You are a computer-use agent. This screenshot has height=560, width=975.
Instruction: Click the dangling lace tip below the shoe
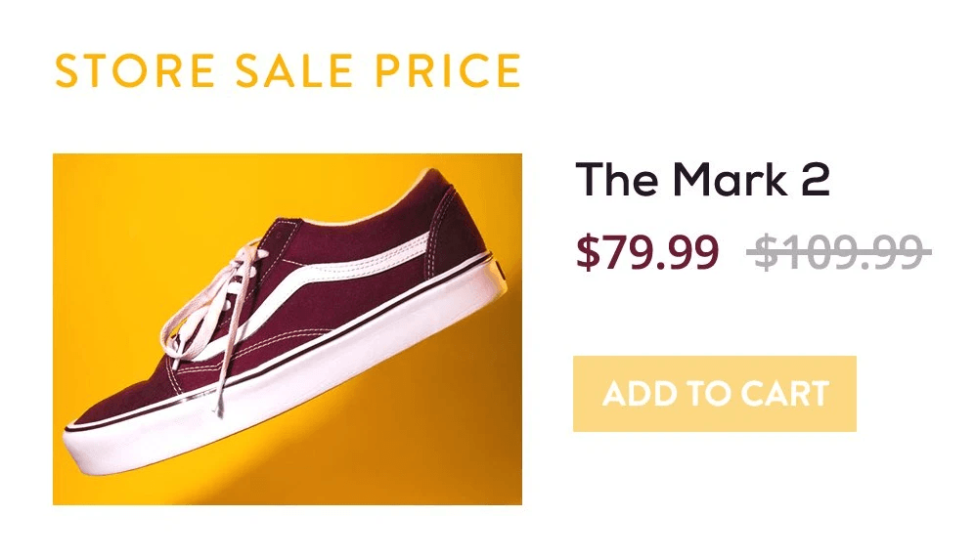click(220, 409)
